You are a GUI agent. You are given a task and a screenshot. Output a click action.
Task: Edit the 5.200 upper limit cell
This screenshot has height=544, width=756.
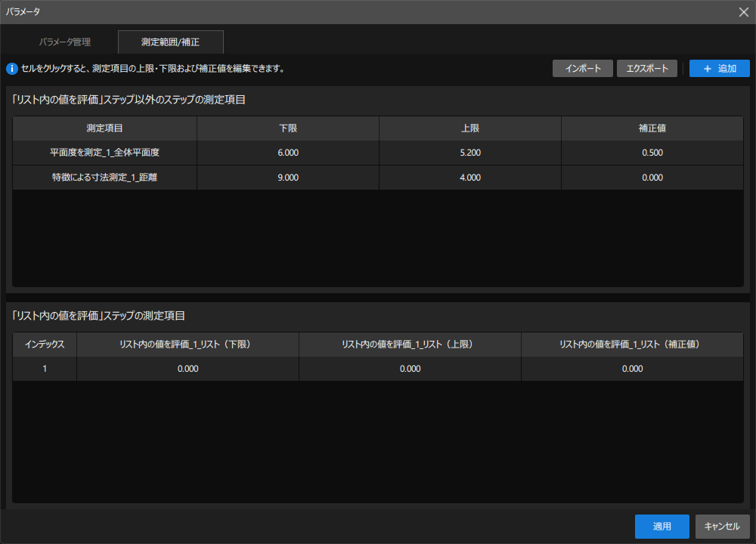pos(470,153)
